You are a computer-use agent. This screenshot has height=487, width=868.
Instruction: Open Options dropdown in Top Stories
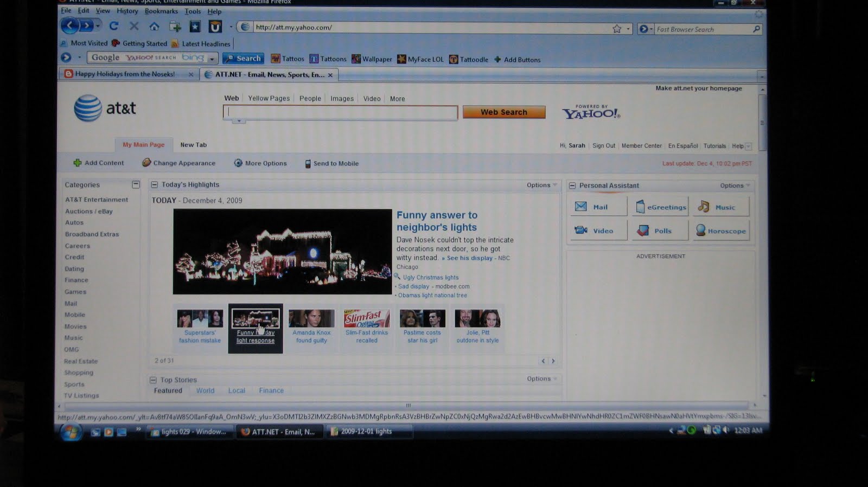542,379
